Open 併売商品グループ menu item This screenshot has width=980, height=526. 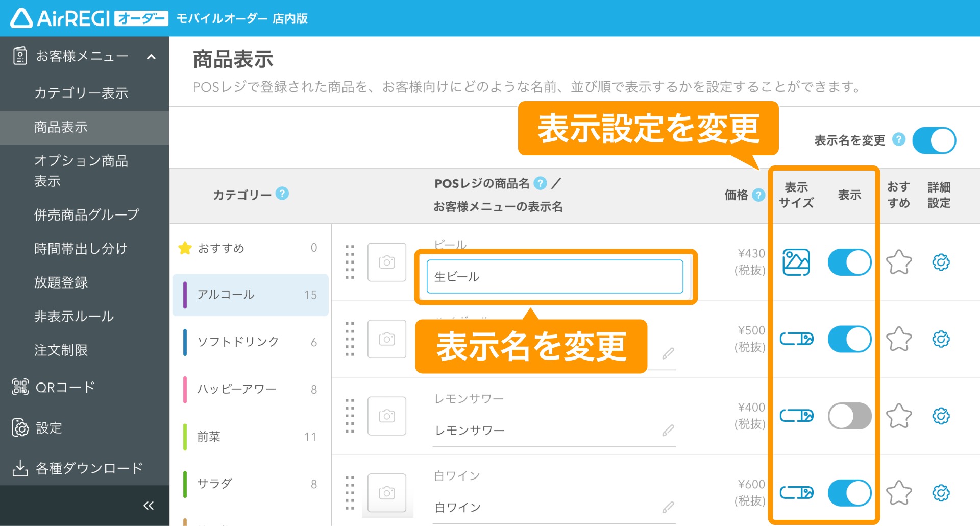click(84, 214)
